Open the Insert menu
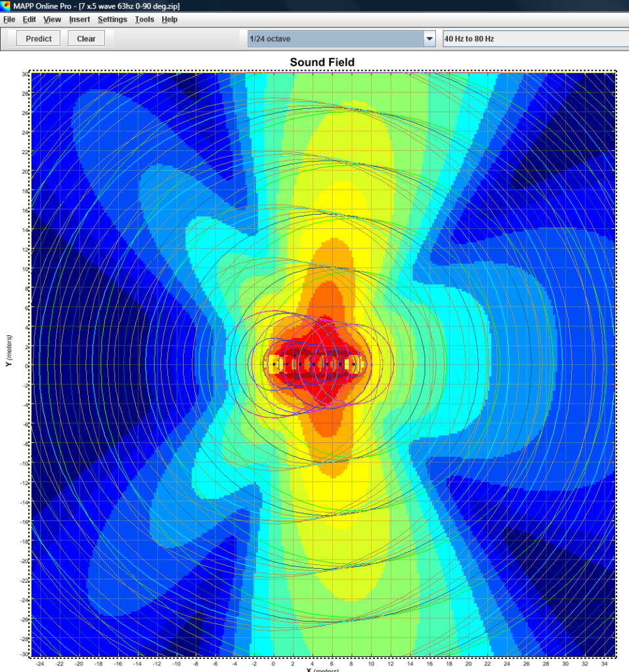 79,19
